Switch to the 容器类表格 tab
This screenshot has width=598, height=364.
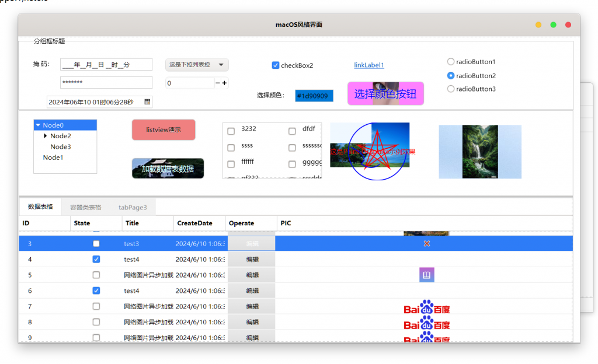(x=85, y=208)
